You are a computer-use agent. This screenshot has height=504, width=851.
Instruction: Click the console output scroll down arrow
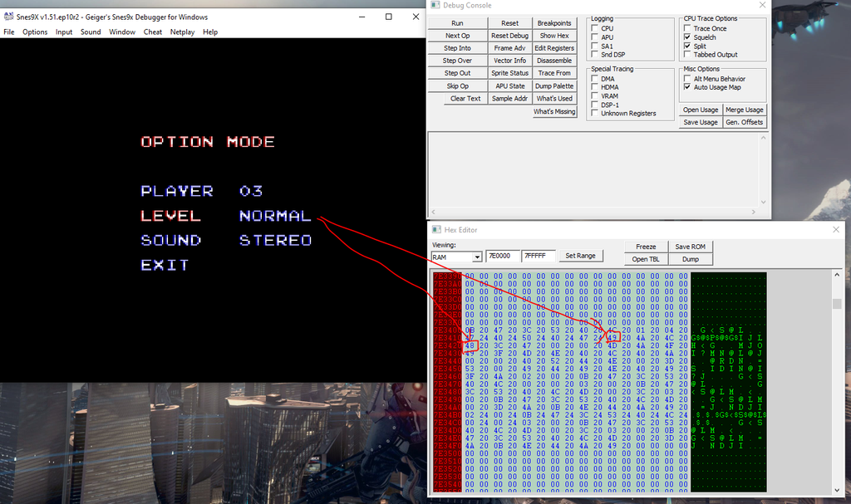coord(763,202)
